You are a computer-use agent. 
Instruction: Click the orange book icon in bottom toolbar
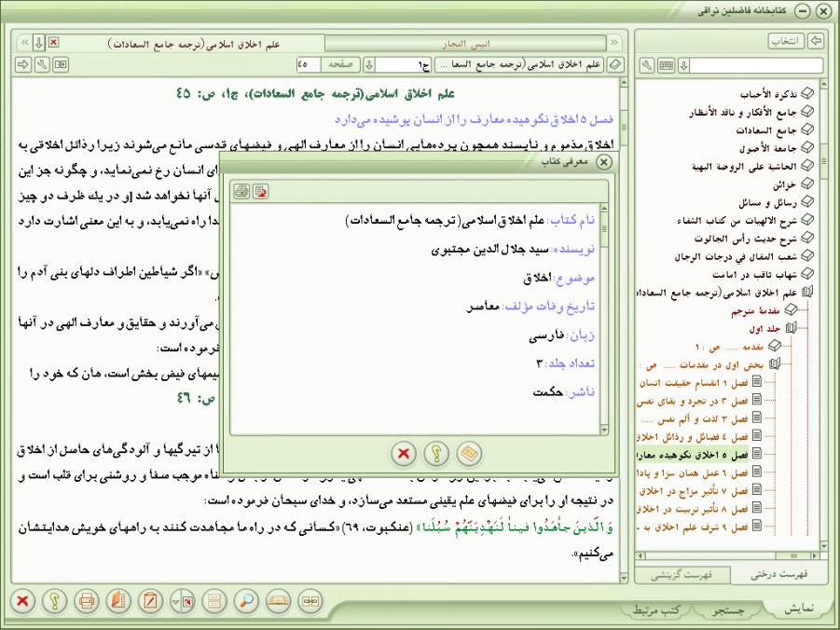[118, 600]
